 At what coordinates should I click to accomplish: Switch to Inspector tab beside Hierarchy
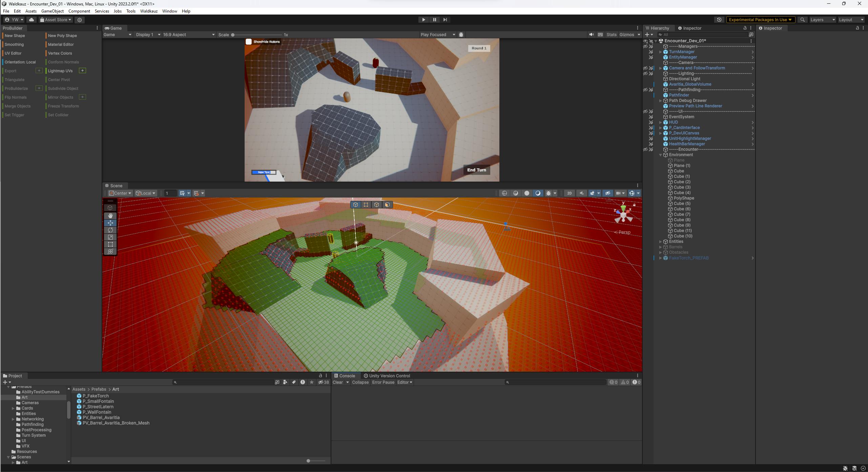(x=689, y=28)
